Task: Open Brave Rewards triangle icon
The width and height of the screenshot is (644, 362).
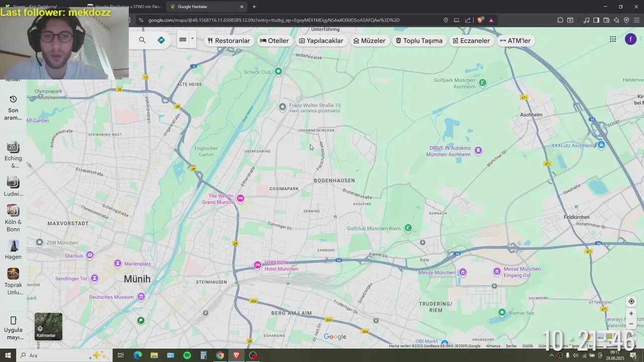Action: pyautogui.click(x=491, y=20)
